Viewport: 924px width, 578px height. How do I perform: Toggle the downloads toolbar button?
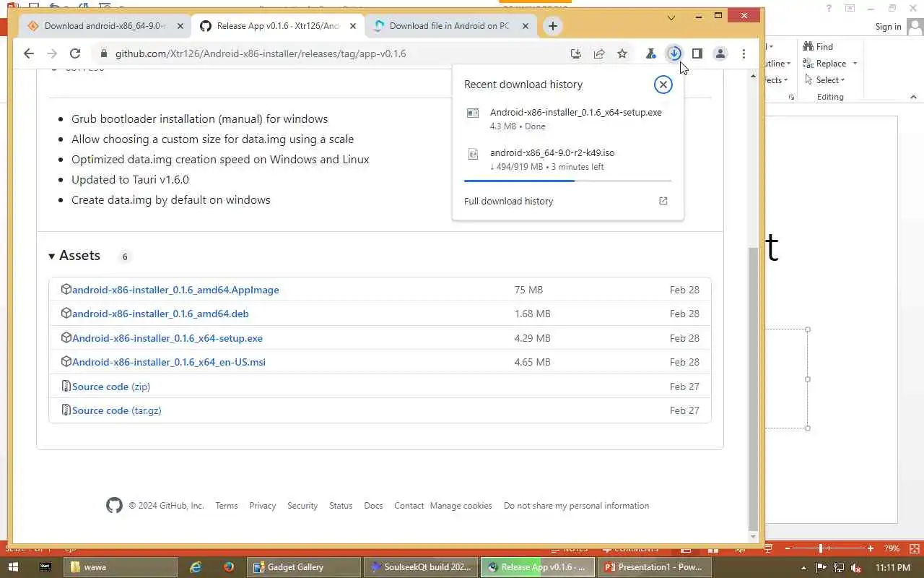click(x=674, y=53)
